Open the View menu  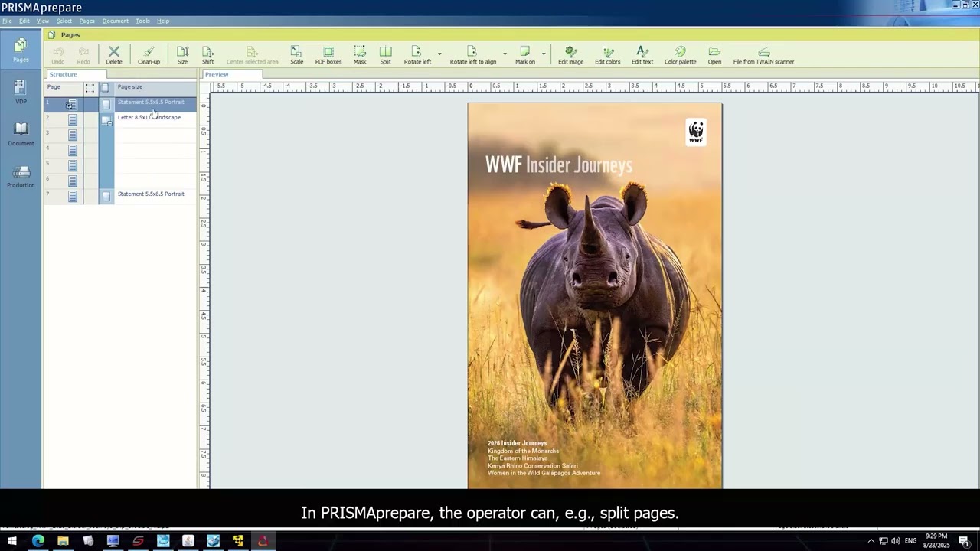[x=43, y=21]
